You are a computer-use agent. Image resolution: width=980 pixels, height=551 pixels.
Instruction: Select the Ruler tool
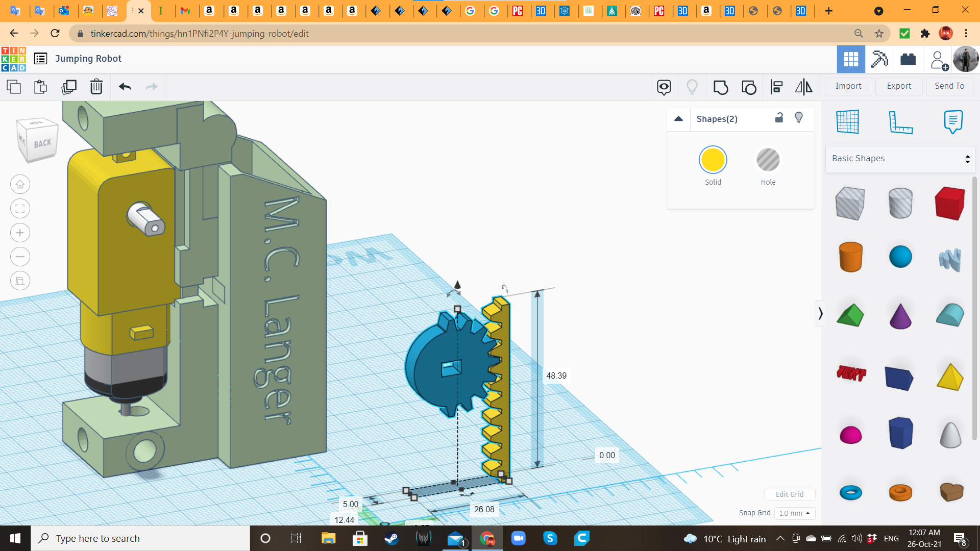point(900,122)
